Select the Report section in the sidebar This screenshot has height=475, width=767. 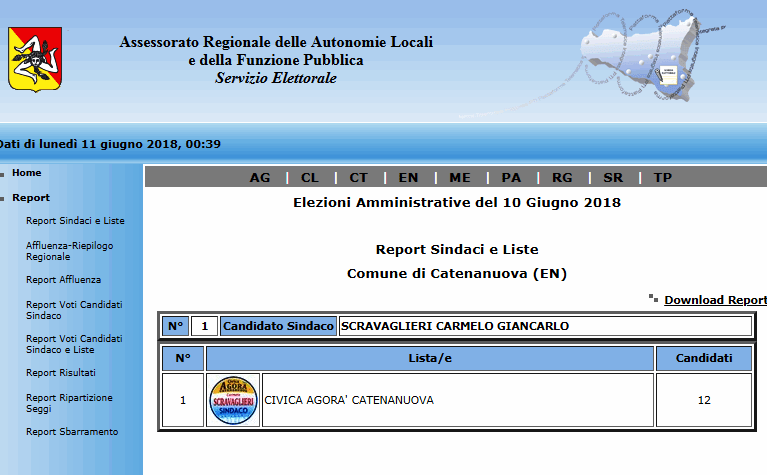point(31,198)
